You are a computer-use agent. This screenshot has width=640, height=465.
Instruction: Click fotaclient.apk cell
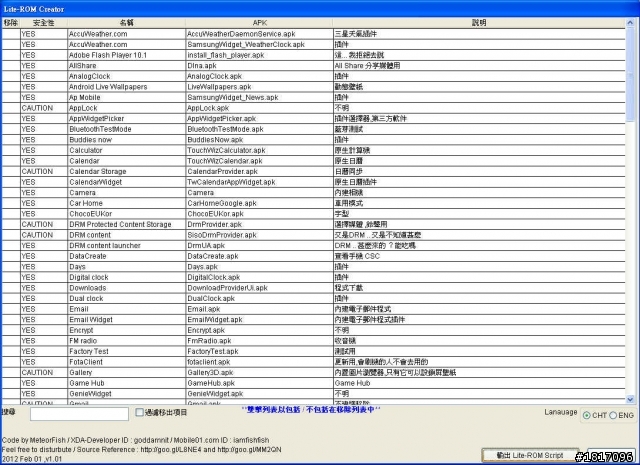[259, 362]
